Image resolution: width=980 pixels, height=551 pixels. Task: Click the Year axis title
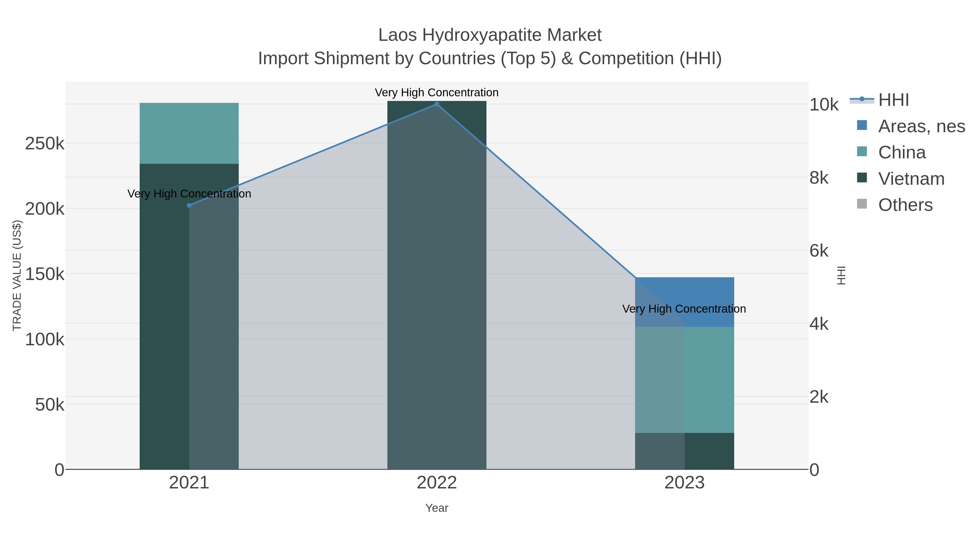(437, 508)
